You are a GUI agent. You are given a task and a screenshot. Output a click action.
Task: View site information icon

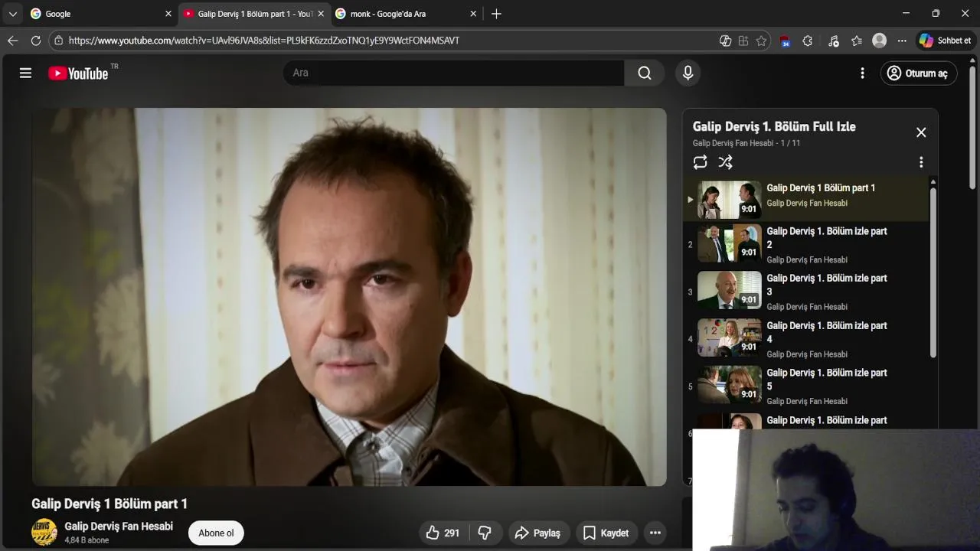click(58, 41)
